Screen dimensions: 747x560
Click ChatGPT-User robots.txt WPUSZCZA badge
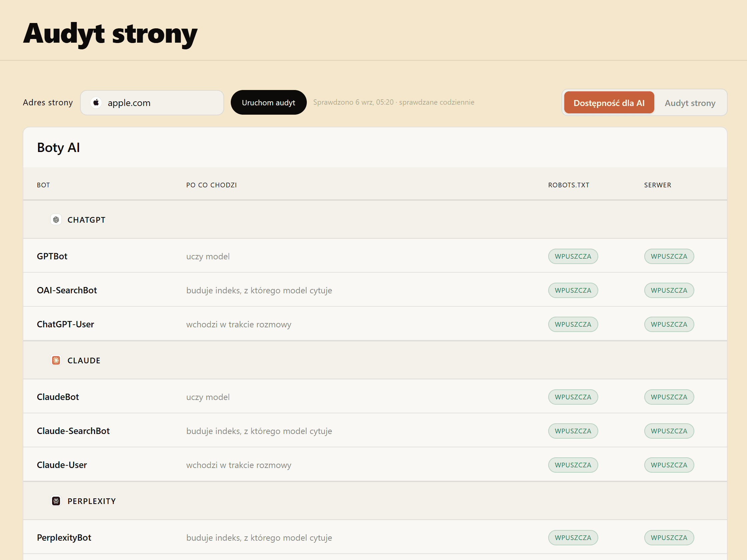point(573,324)
